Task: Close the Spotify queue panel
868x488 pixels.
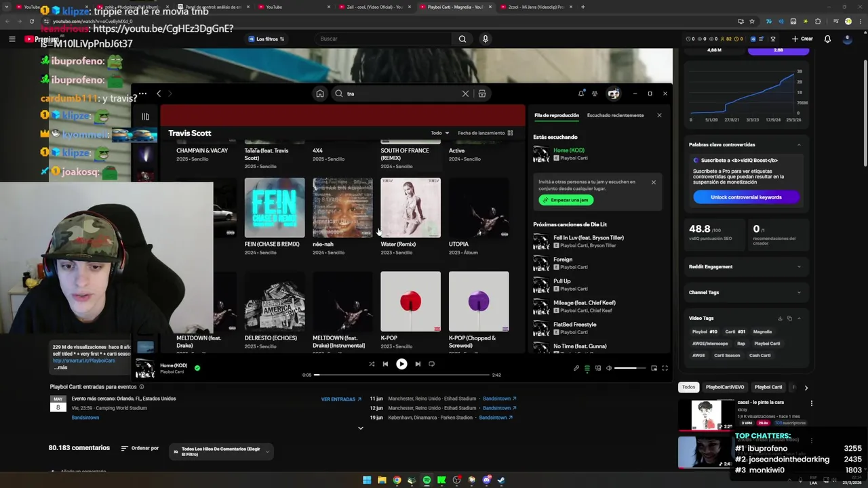Action: [659, 115]
